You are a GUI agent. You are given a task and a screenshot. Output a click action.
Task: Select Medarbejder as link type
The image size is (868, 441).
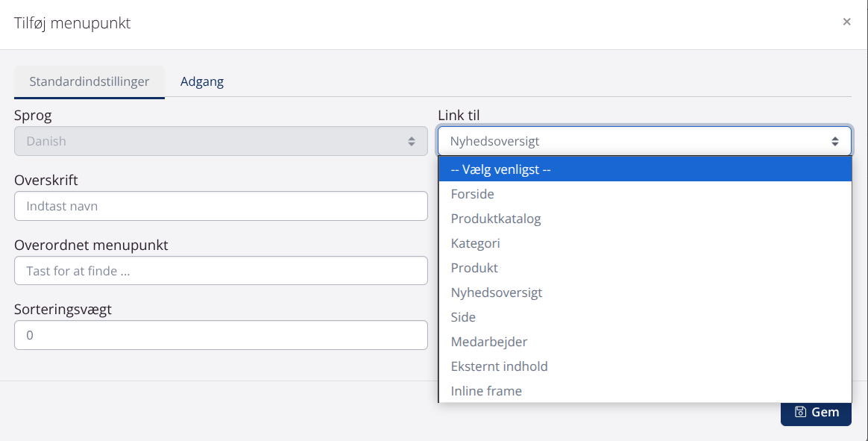pyautogui.click(x=489, y=342)
